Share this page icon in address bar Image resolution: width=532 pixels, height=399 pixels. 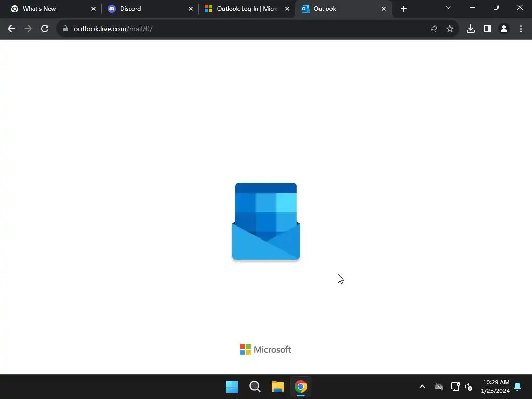pyautogui.click(x=433, y=29)
